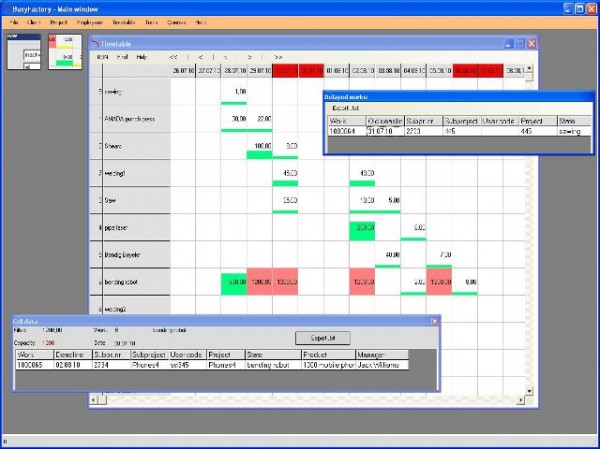The height and width of the screenshot is (449, 600).
Task: Open the Project menu
Action: 59,23
